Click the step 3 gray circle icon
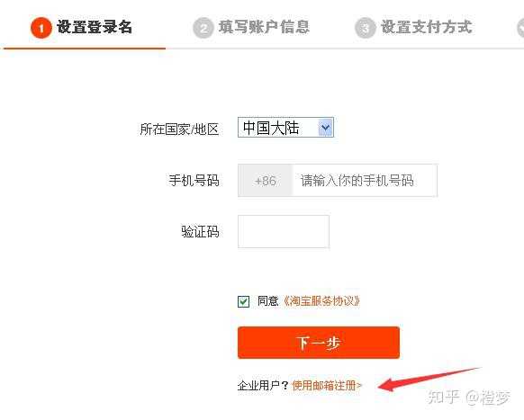Image resolution: width=524 pixels, height=420 pixels. point(366,28)
